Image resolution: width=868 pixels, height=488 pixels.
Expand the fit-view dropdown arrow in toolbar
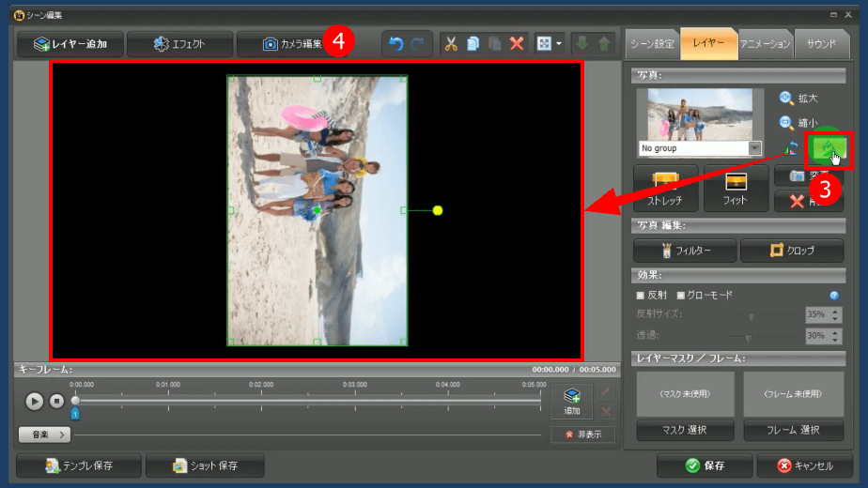pyautogui.click(x=559, y=43)
